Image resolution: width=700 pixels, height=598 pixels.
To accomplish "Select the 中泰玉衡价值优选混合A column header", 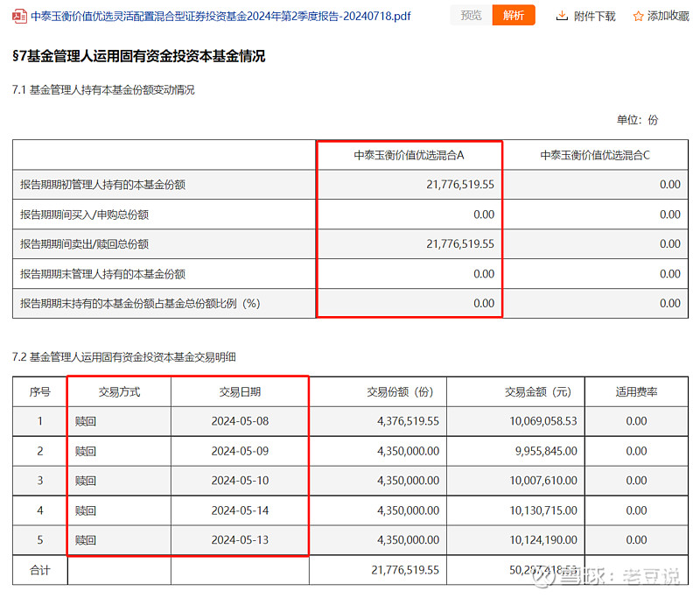I will [x=409, y=155].
